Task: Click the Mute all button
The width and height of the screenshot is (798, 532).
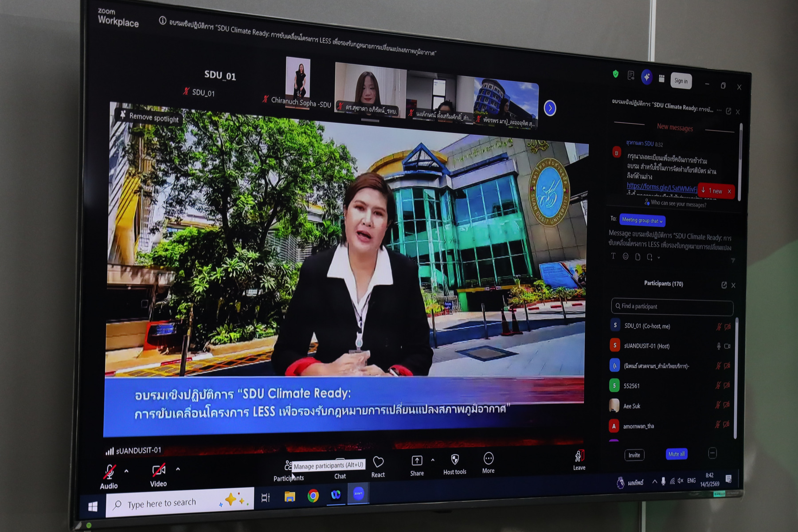Action: 677,454
